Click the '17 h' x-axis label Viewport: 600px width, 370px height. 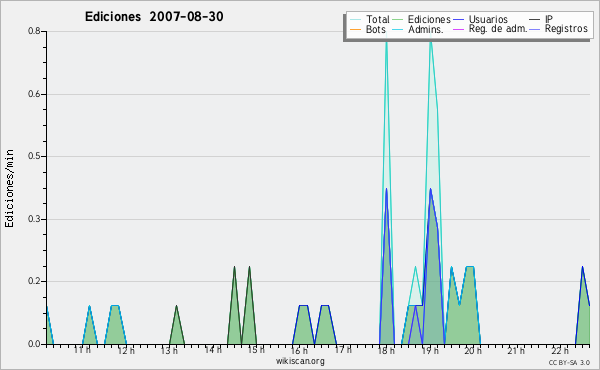point(343,350)
